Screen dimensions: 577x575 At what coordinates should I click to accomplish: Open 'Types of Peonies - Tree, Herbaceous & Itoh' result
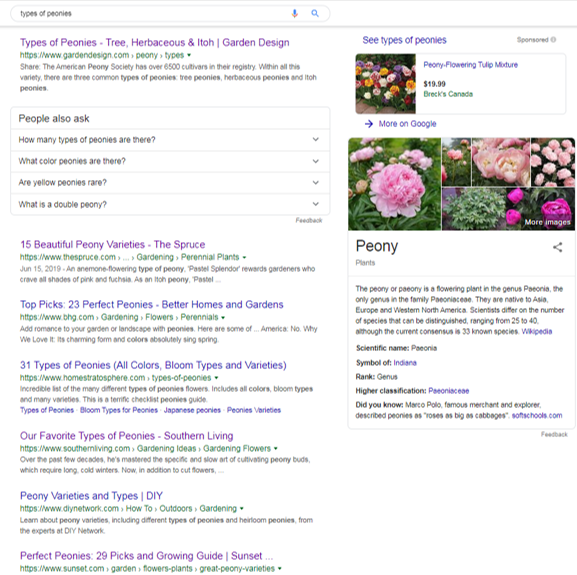(155, 43)
